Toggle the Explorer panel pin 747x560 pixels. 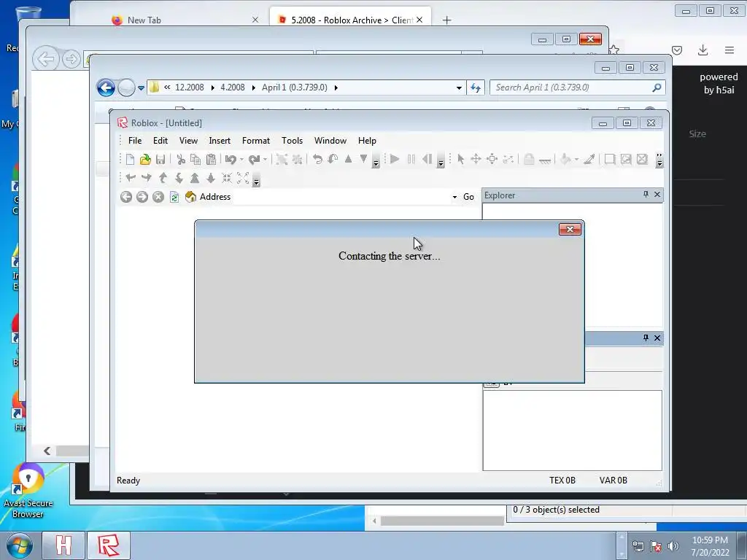(646, 194)
